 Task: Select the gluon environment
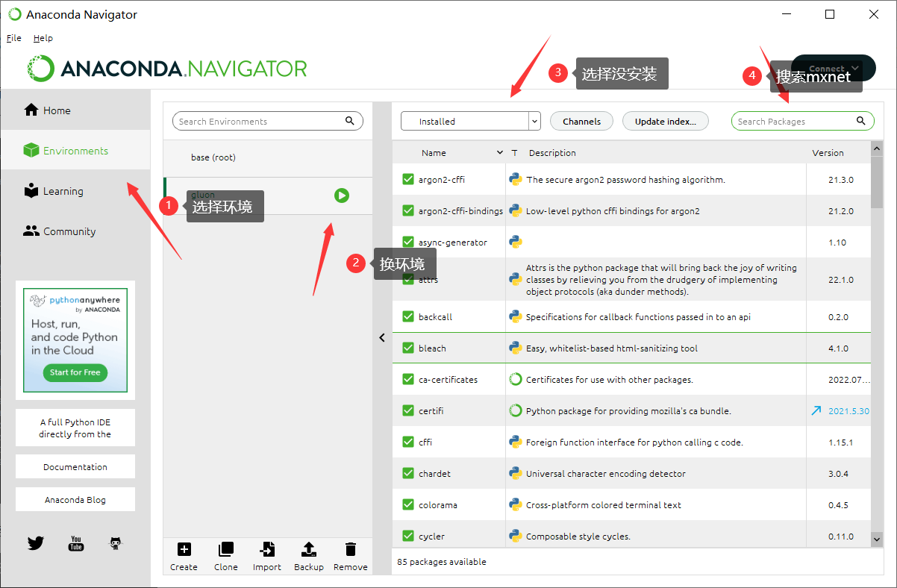pos(268,196)
